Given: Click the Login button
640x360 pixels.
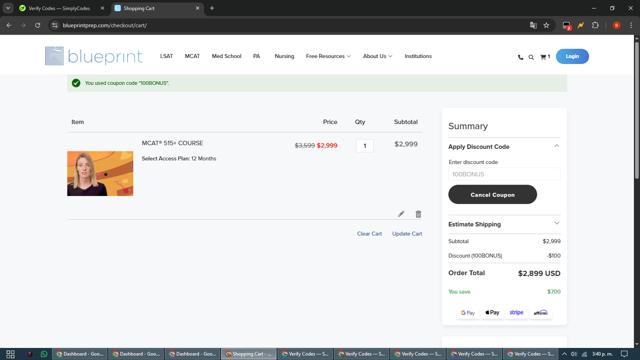Looking at the screenshot, I should (572, 56).
